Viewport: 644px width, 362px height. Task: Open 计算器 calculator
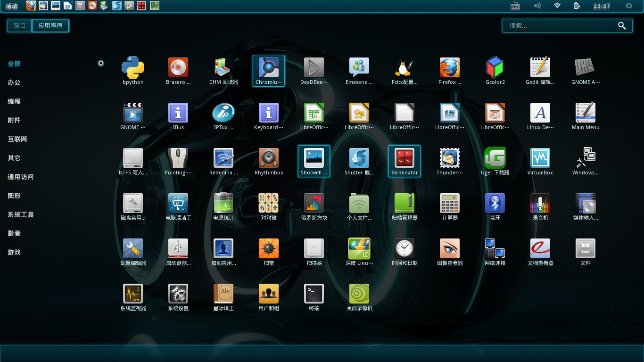pos(450,207)
